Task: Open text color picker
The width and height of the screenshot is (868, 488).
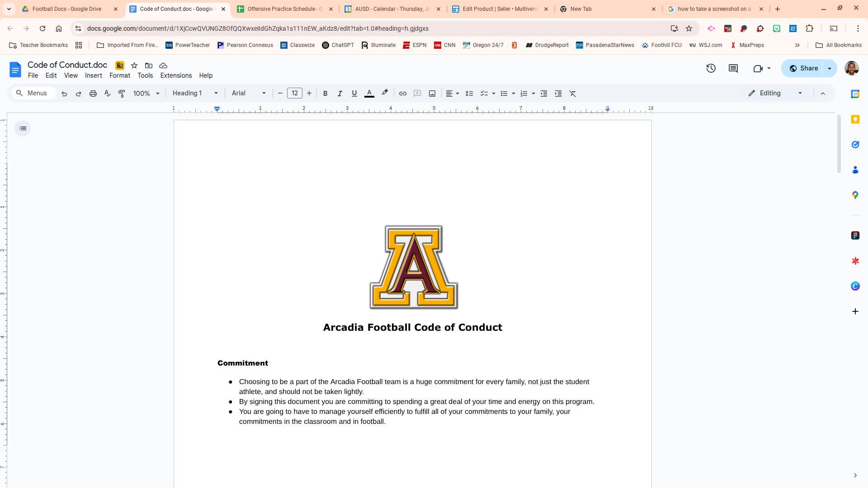Action: click(x=369, y=94)
